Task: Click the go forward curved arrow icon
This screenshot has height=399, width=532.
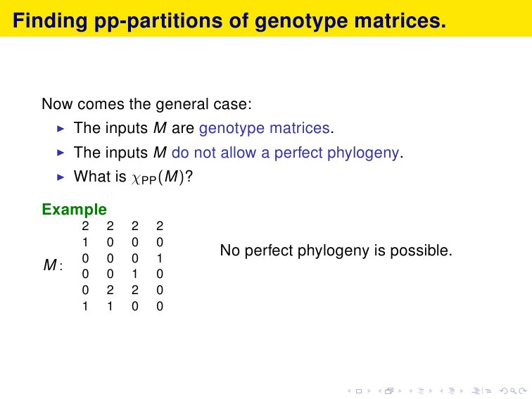Action: click(522, 391)
